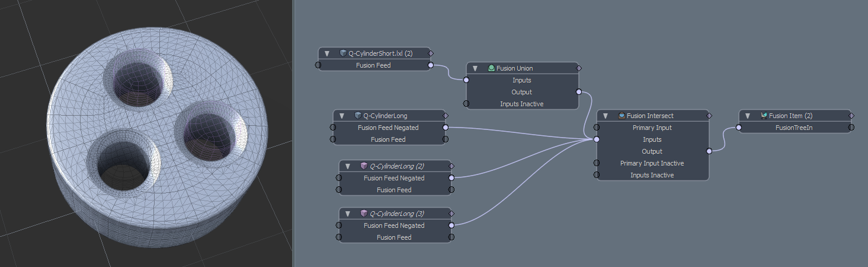
Task: Collapse the Fusion Intersect node triangle
Action: point(606,116)
